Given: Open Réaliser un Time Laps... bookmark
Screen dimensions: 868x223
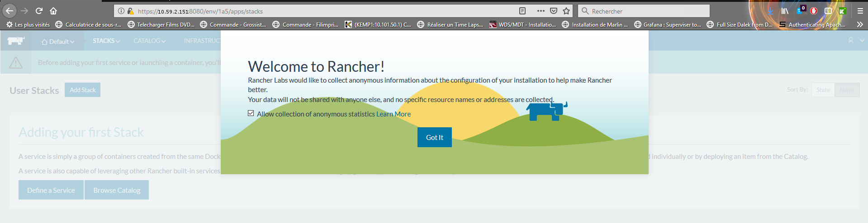Looking at the screenshot, I should click(x=450, y=24).
